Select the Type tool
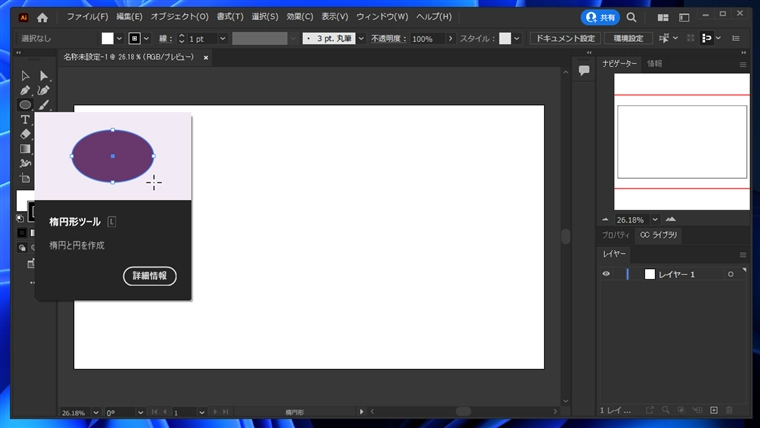Image resolution: width=760 pixels, height=428 pixels. click(25, 119)
